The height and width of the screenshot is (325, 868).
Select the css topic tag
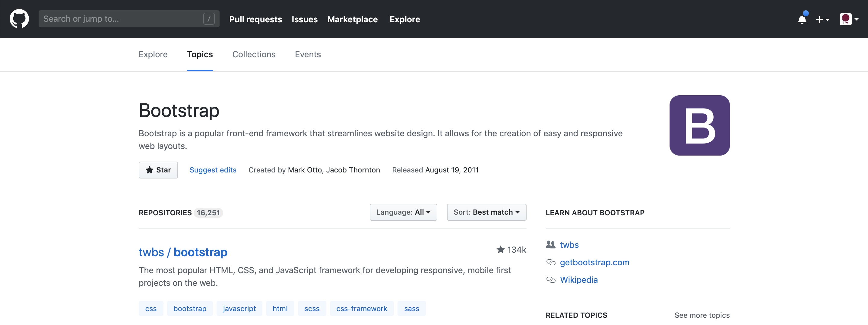[x=151, y=308]
